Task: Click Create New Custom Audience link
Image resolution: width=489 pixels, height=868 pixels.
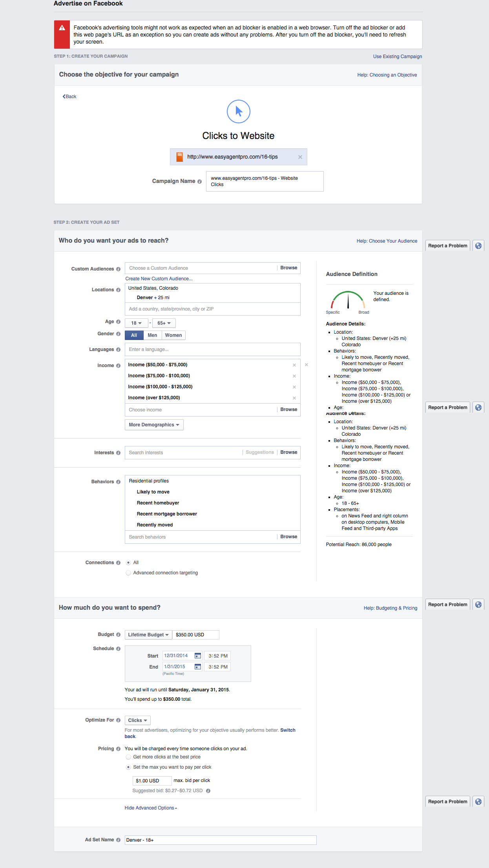Action: coord(159,279)
